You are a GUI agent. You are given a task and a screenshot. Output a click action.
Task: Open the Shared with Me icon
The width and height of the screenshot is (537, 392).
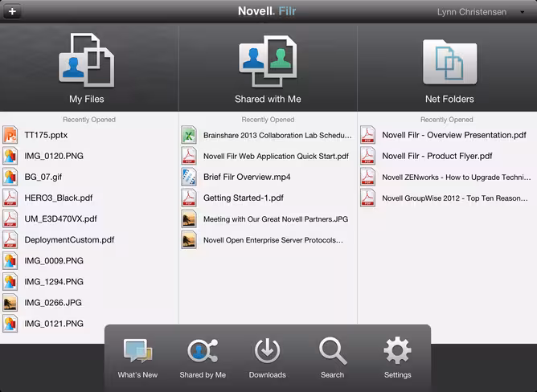[x=268, y=61]
